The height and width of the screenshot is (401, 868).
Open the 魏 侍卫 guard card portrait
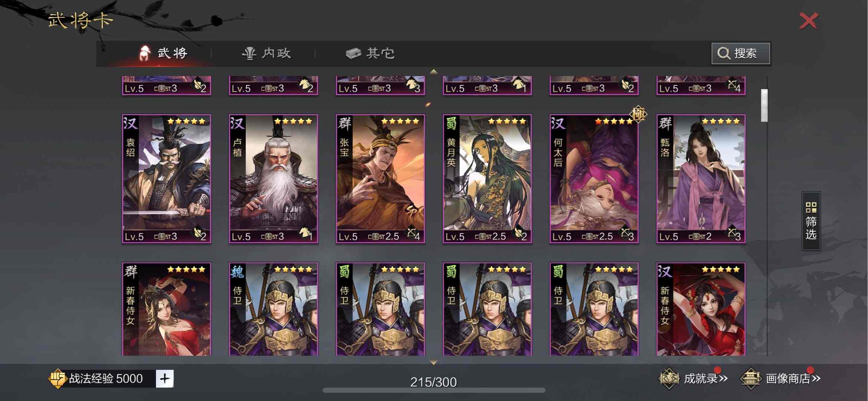(274, 309)
